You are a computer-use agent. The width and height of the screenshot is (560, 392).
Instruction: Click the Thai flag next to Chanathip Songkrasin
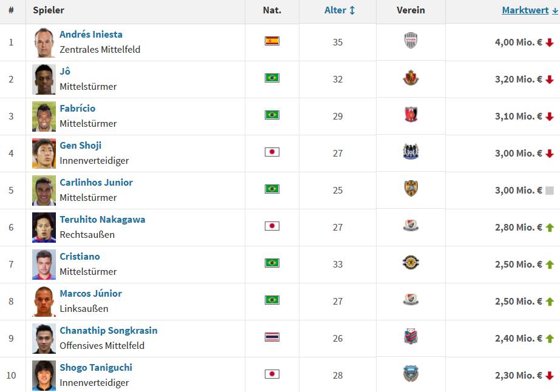(x=271, y=337)
